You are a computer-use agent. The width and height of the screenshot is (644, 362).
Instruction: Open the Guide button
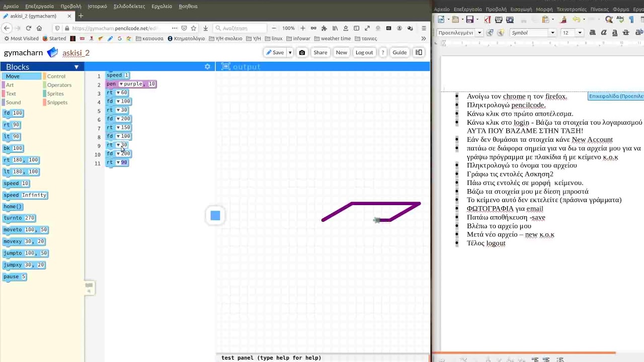pyautogui.click(x=399, y=52)
